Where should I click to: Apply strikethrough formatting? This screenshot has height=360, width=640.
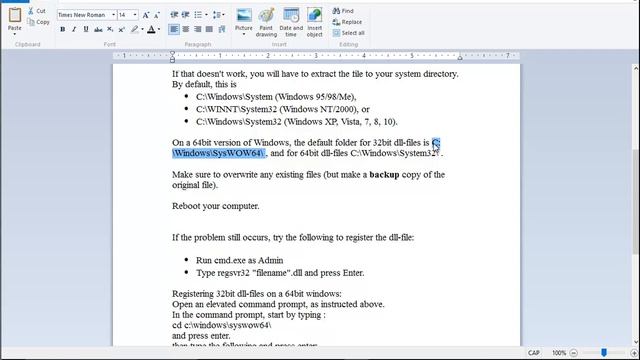point(98,29)
